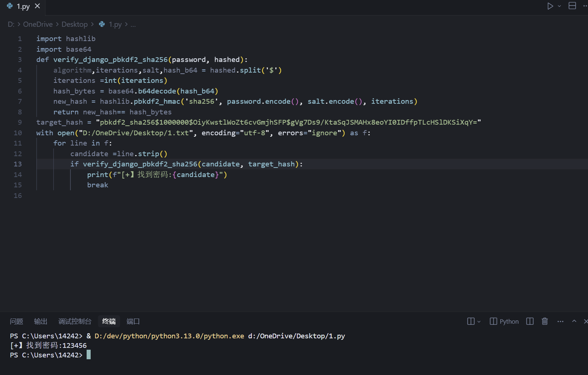Click the target_hash string value
This screenshot has height=375, width=588.
tap(288, 122)
